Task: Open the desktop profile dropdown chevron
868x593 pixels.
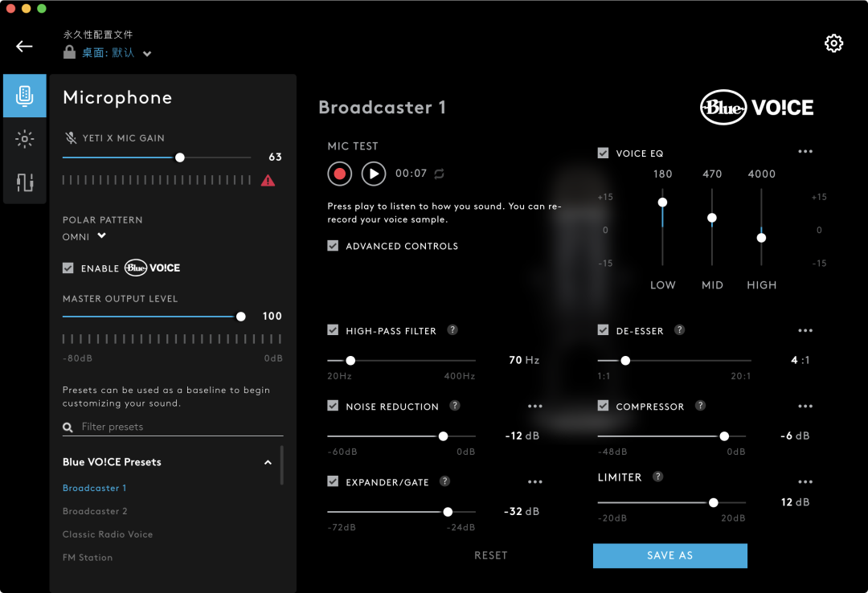Action: 147,54
